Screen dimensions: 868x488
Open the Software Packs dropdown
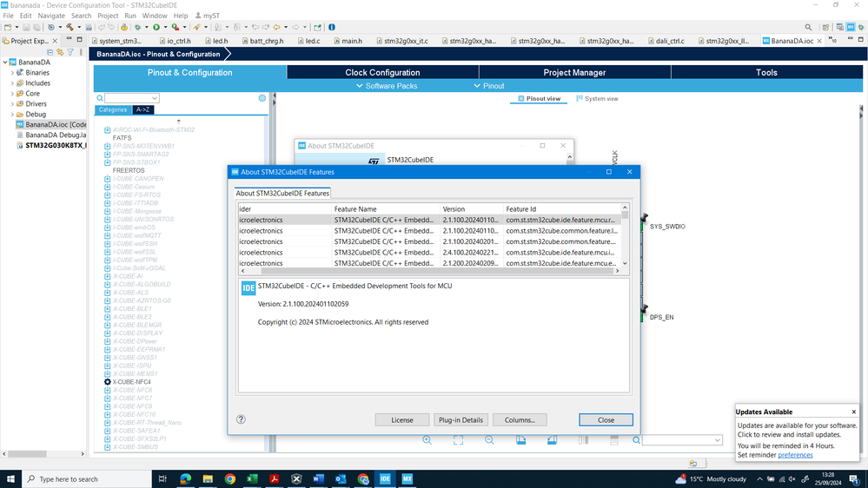(x=387, y=86)
